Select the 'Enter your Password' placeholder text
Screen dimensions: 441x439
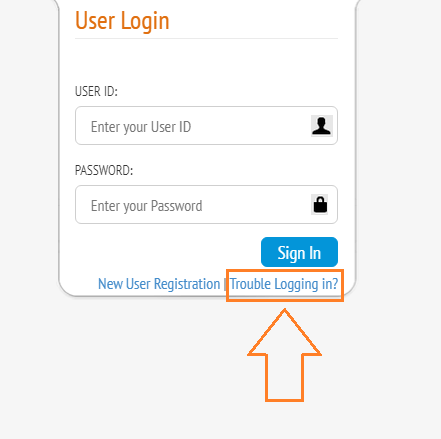[x=147, y=206]
